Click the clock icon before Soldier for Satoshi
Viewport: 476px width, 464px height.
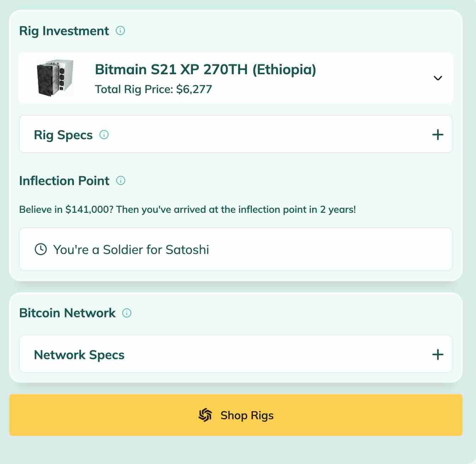(x=40, y=249)
